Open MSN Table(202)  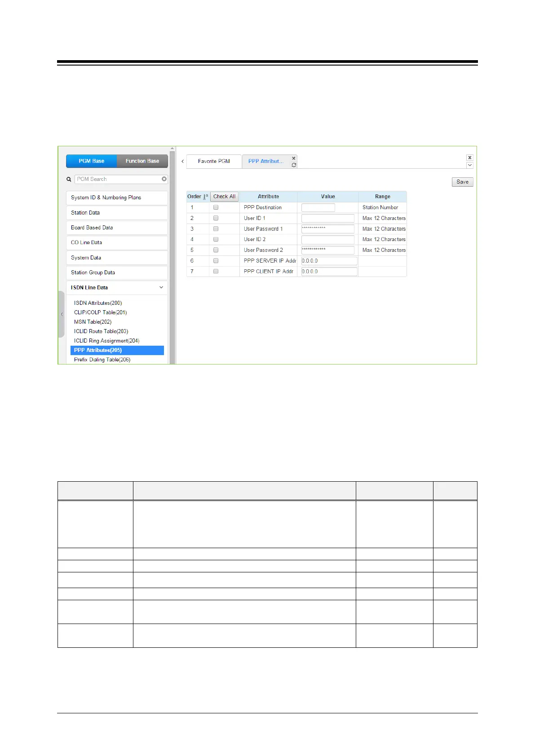93,322
